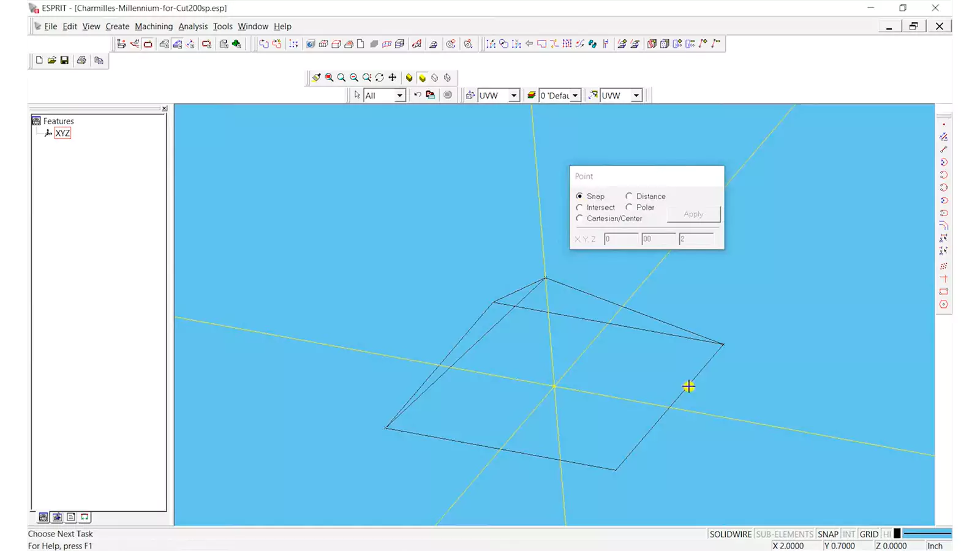Click the Y coordinate field showing 00
Screen dimensions: 980x551
click(x=658, y=239)
